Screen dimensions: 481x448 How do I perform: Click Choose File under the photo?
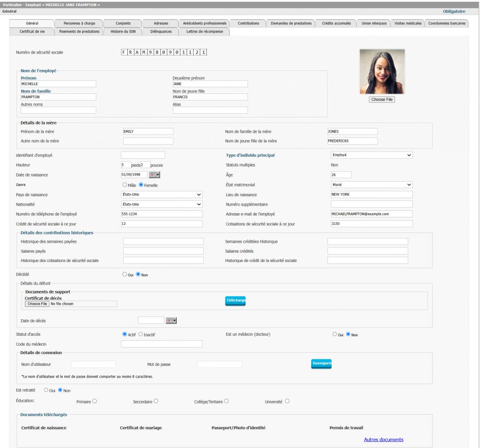382,100
